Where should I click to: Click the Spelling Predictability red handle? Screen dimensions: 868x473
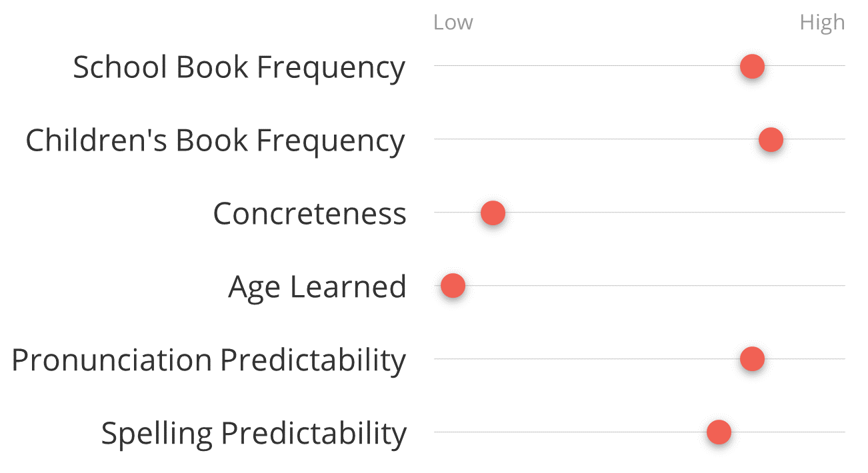pos(719,432)
